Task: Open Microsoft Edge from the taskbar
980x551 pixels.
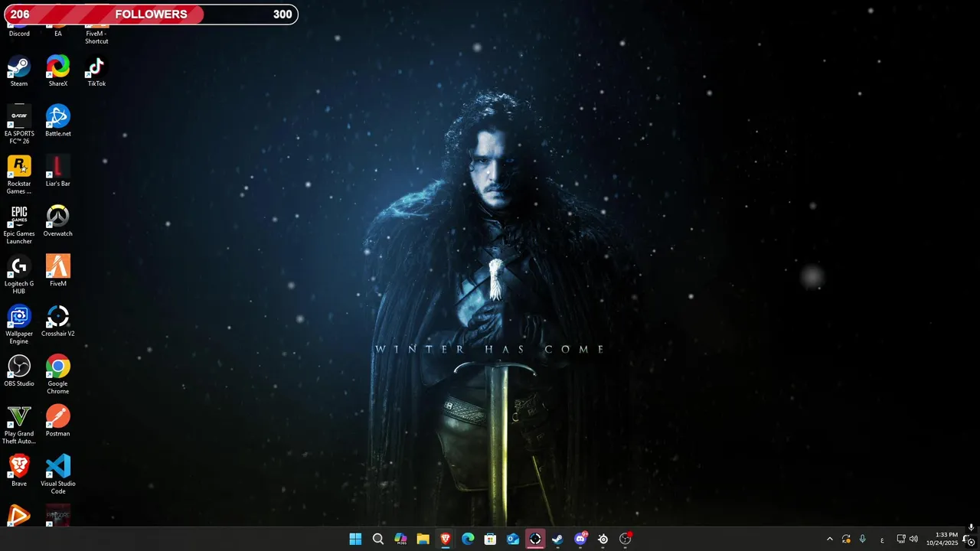Action: point(468,539)
